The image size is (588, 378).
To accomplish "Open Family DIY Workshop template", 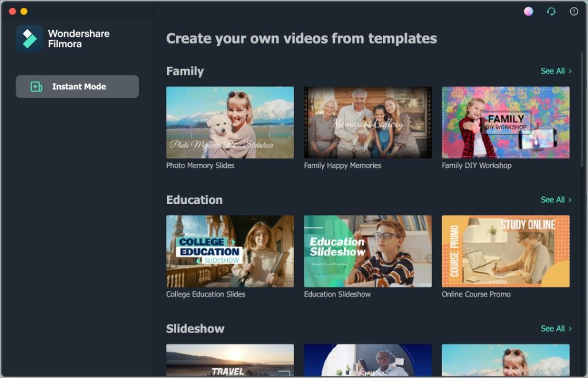I will [505, 122].
